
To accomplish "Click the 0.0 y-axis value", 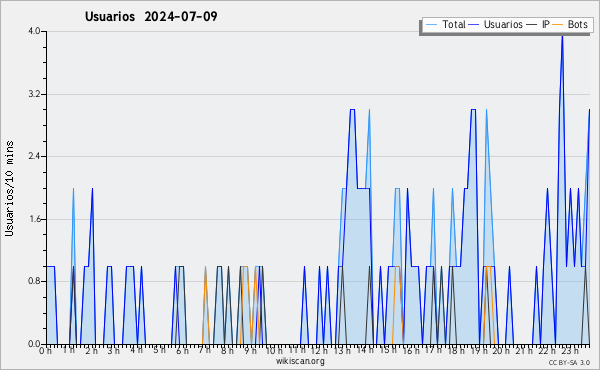I will pos(34,344).
